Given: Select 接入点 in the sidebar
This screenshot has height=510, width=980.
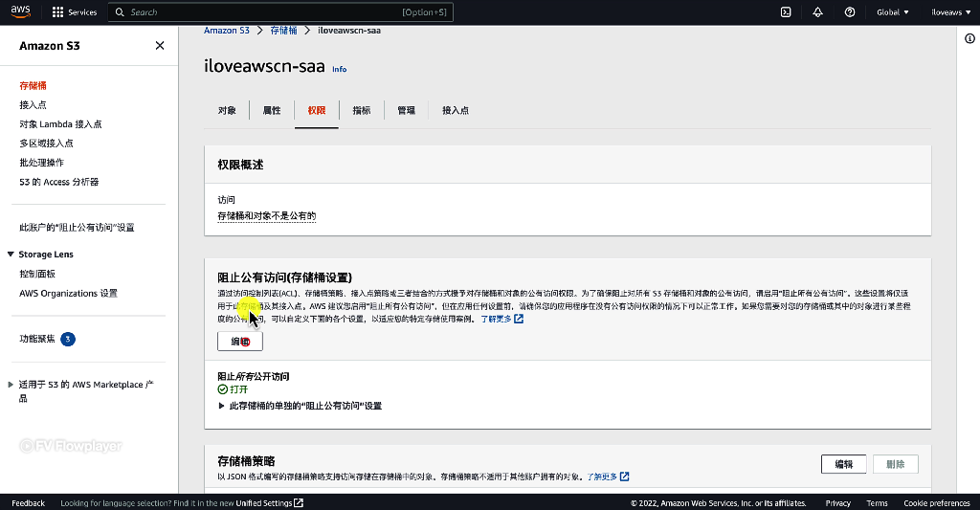Looking at the screenshot, I should [33, 105].
